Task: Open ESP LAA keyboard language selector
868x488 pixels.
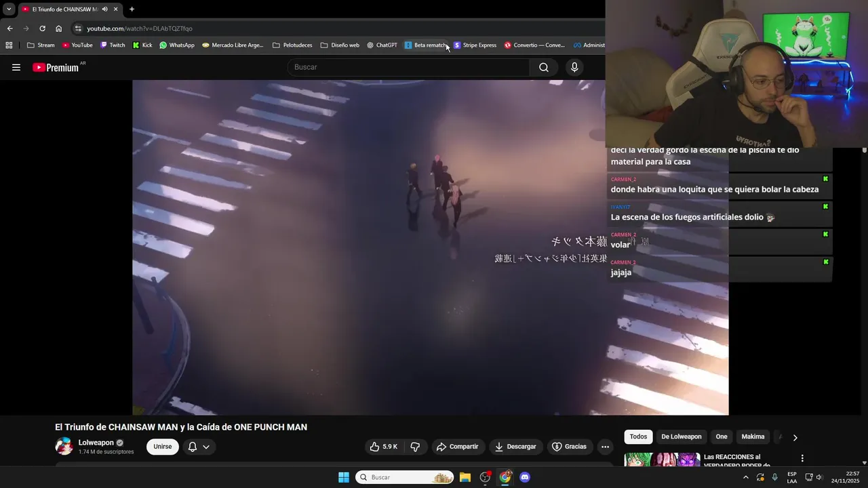Action: tap(792, 477)
